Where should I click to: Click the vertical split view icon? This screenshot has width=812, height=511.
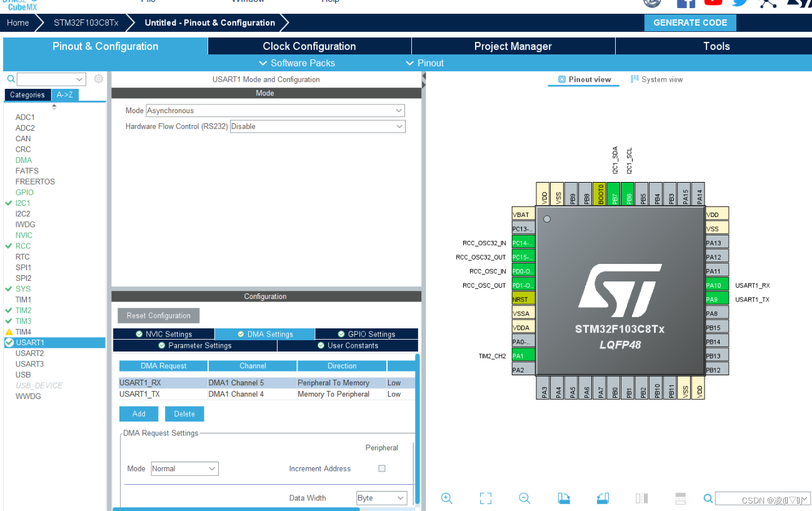[642, 498]
